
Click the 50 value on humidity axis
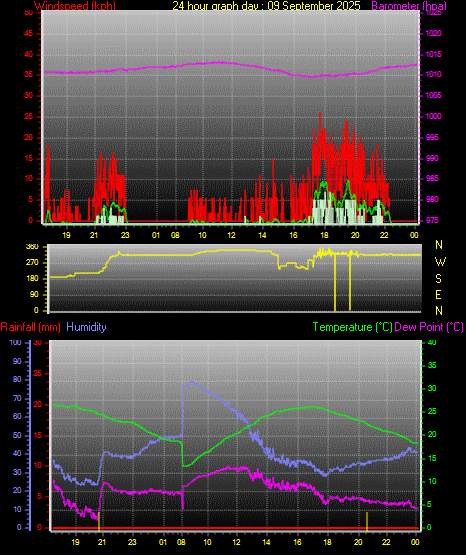pos(17,435)
